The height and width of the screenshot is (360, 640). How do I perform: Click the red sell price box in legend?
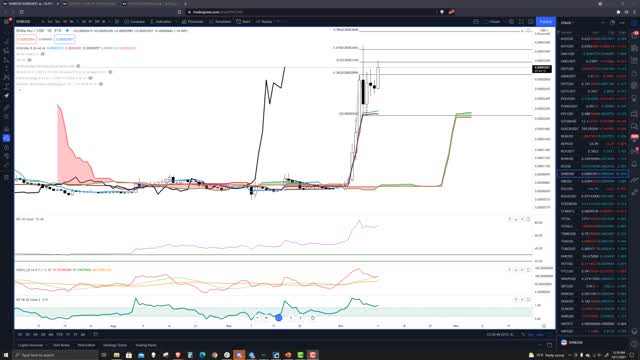pos(26,39)
